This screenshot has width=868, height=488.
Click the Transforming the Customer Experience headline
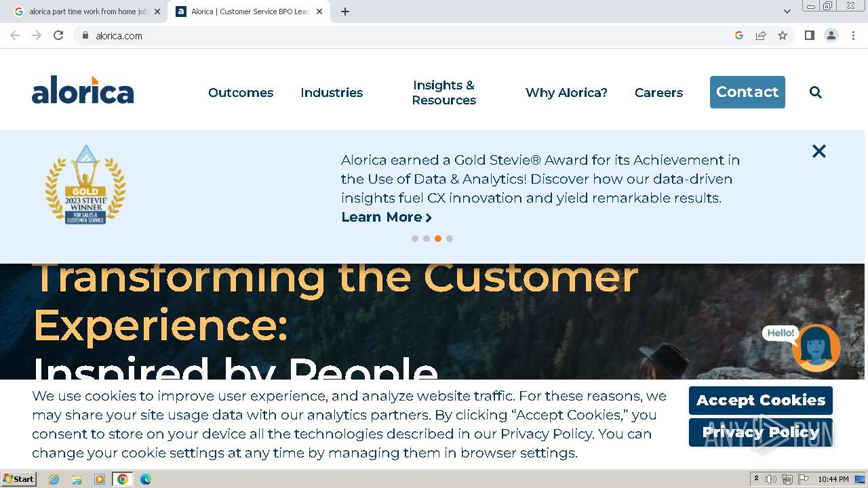click(x=336, y=302)
